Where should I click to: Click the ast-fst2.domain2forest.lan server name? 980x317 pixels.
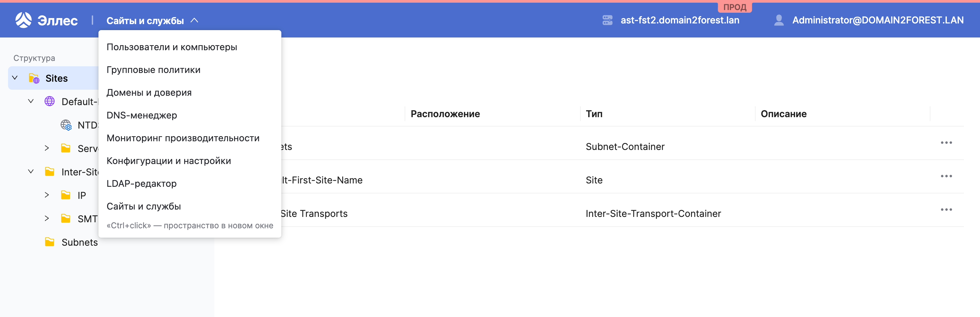tap(680, 20)
